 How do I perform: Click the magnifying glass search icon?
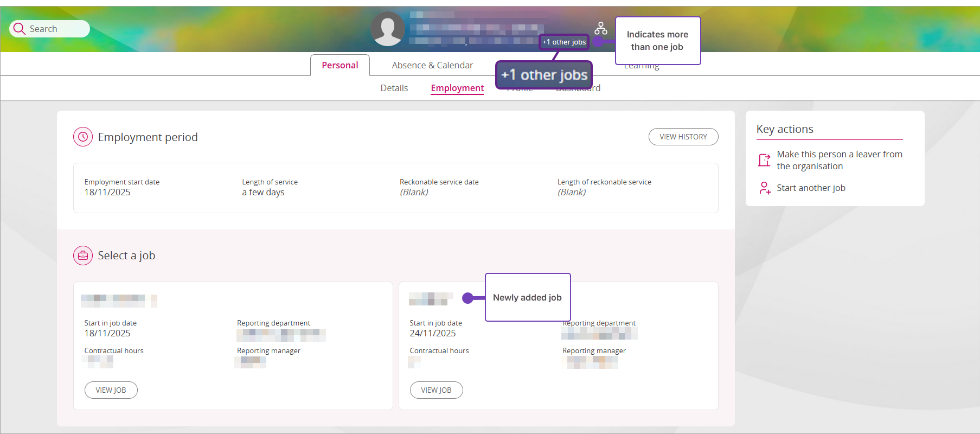click(20, 29)
